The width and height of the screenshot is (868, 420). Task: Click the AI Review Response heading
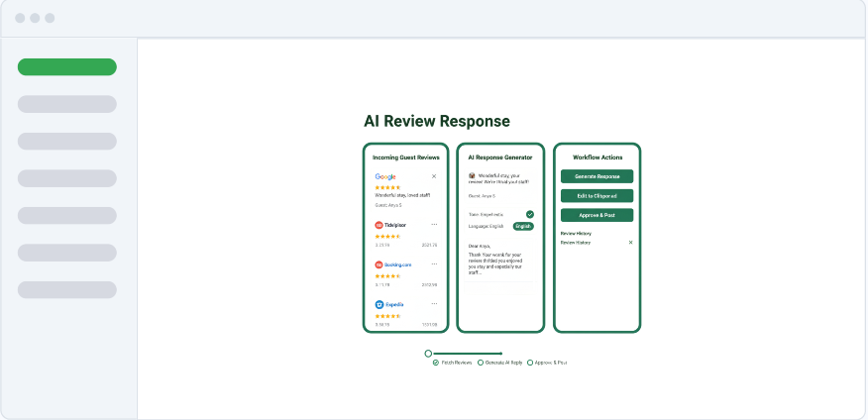point(437,121)
